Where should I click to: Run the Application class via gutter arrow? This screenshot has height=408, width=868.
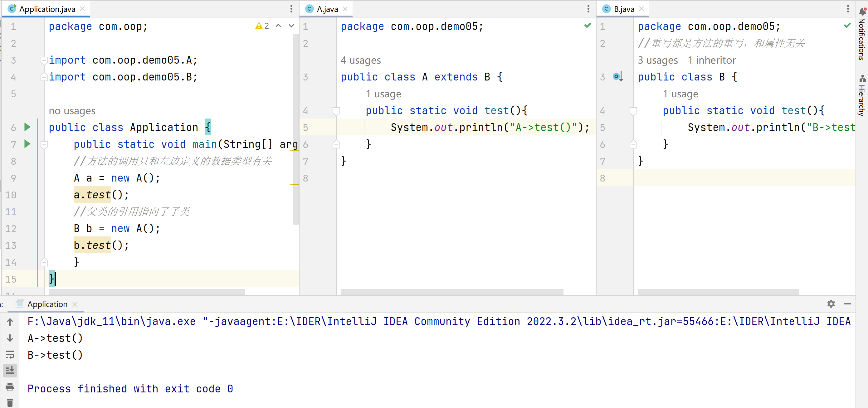(27, 127)
